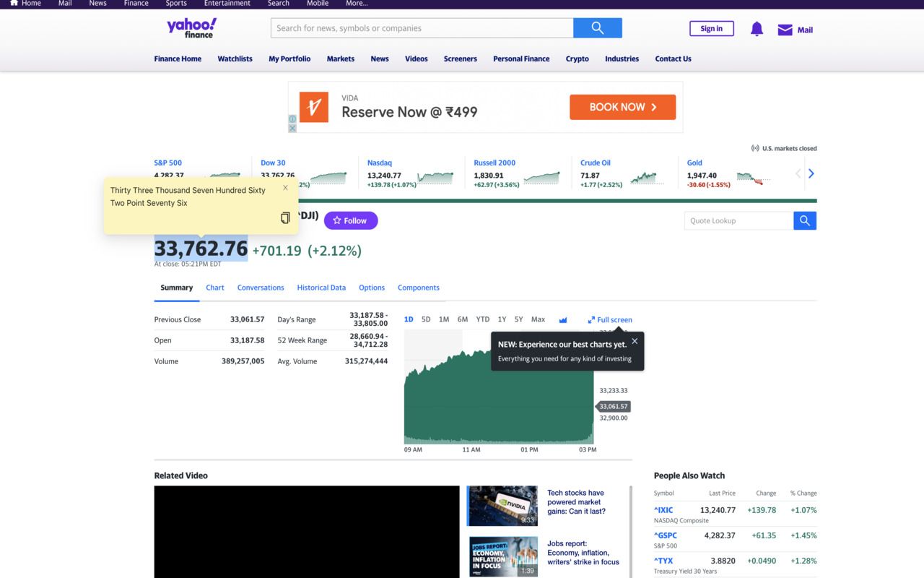Open the notifications bell

pos(757,29)
